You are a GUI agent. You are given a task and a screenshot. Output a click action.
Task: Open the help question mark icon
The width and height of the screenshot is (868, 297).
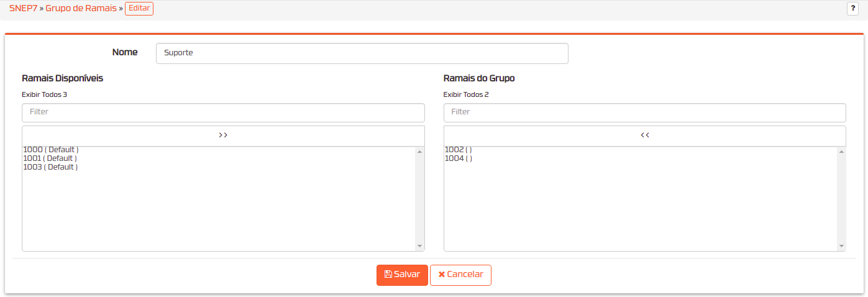coord(852,9)
